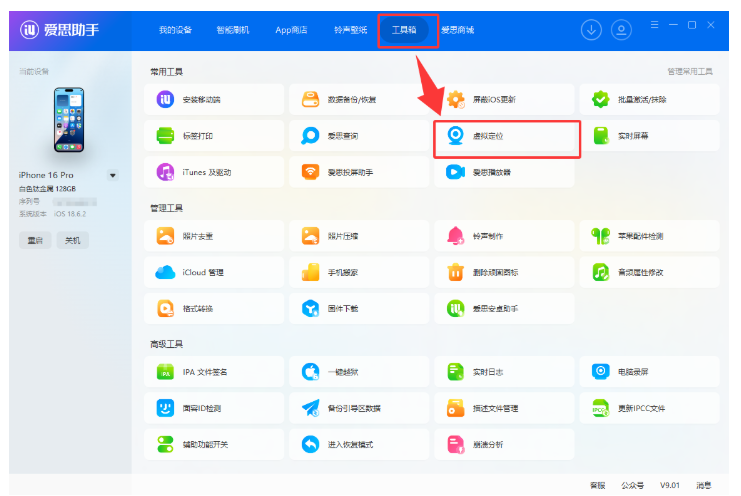
Task: Switch to the 我的设备 tab
Action: [x=174, y=30]
